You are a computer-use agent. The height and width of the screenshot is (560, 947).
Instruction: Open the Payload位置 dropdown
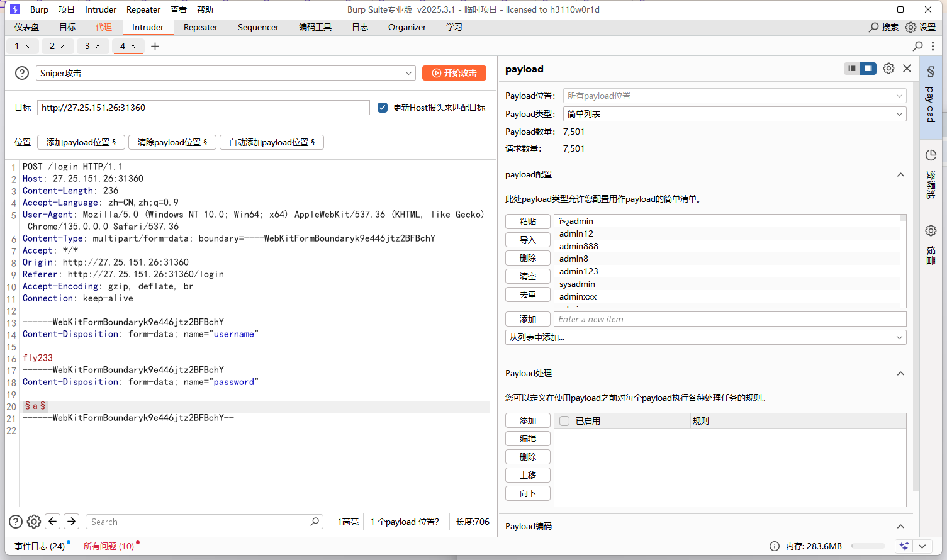click(734, 96)
